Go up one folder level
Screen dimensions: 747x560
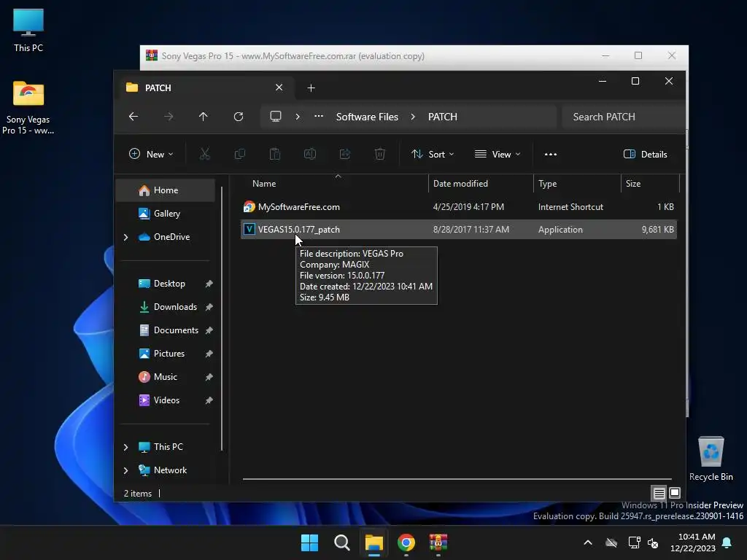click(203, 117)
